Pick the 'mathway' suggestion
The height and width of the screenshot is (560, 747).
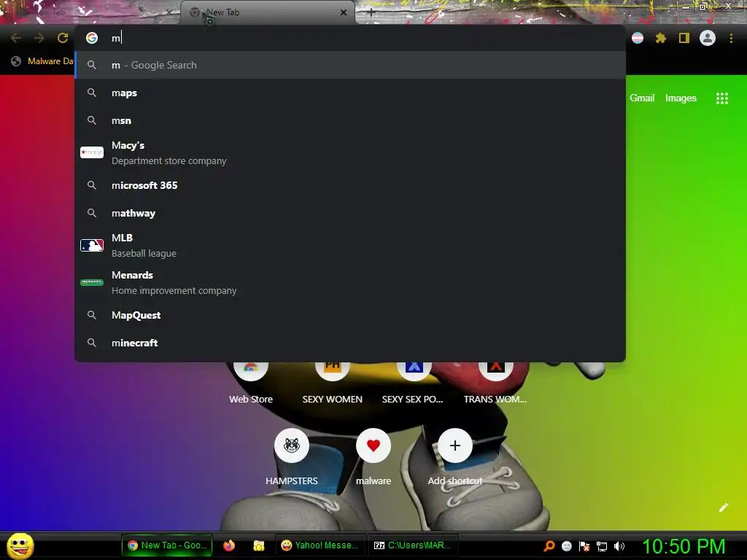click(x=350, y=213)
